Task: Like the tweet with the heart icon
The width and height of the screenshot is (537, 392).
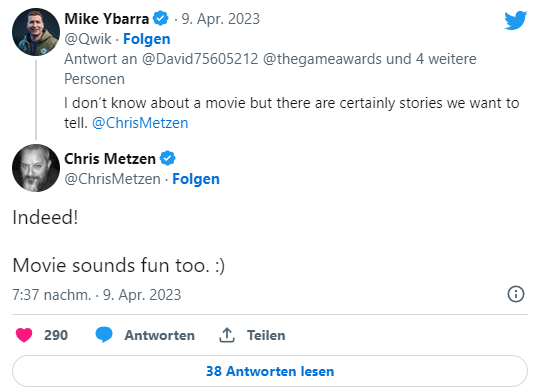Action: pyautogui.click(x=24, y=335)
